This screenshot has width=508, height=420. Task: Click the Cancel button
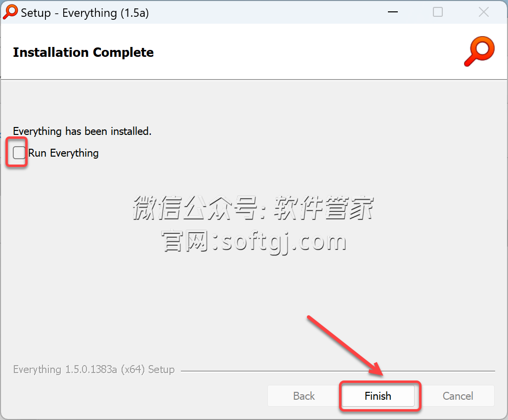pyautogui.click(x=458, y=396)
